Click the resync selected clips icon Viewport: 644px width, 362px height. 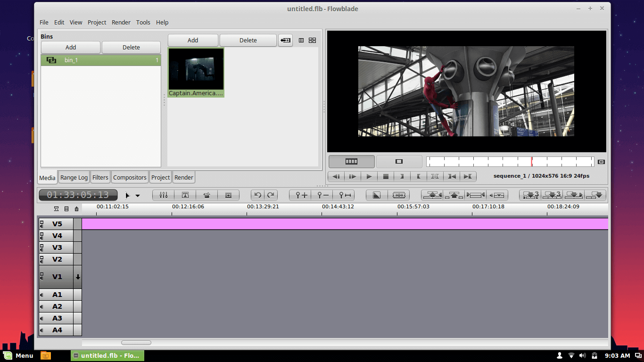398,195
